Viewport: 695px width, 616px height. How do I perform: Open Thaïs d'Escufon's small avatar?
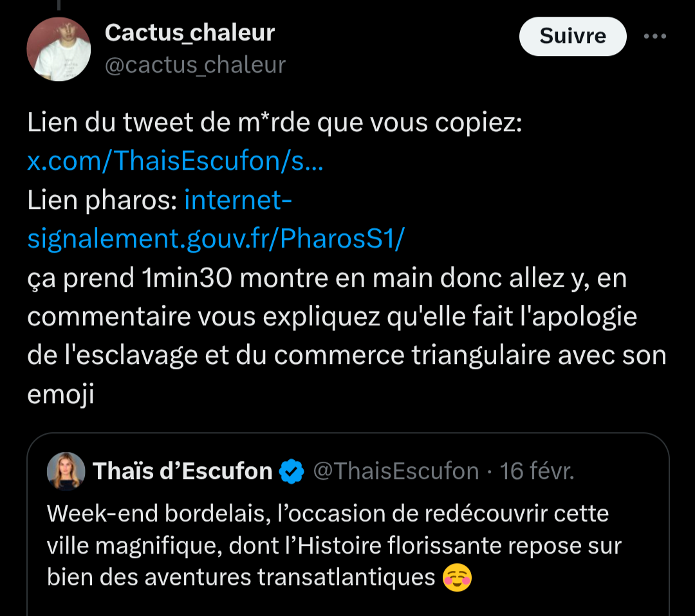66,471
